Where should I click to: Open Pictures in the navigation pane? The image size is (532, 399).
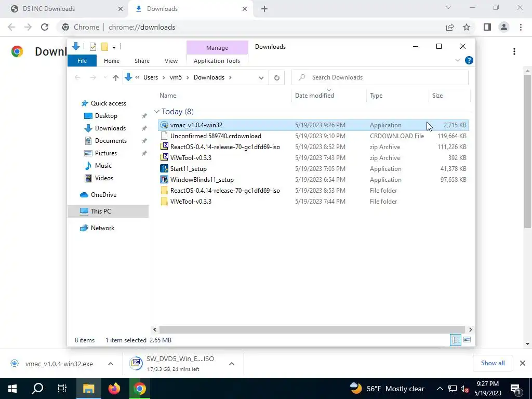click(106, 153)
